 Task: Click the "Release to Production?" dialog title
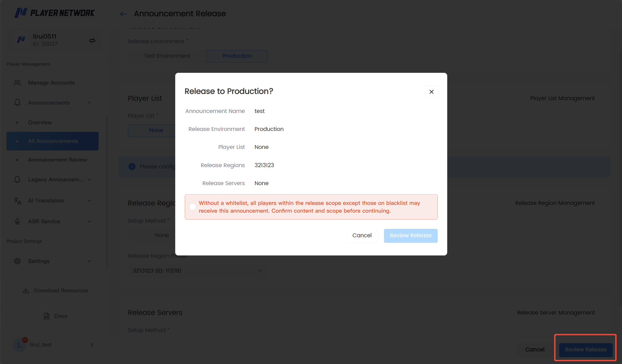click(x=229, y=91)
